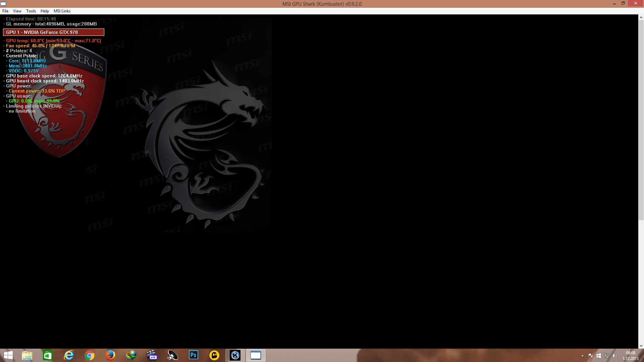This screenshot has height=362, width=644.
Task: Open the Windows Store app
Action: 48,355
